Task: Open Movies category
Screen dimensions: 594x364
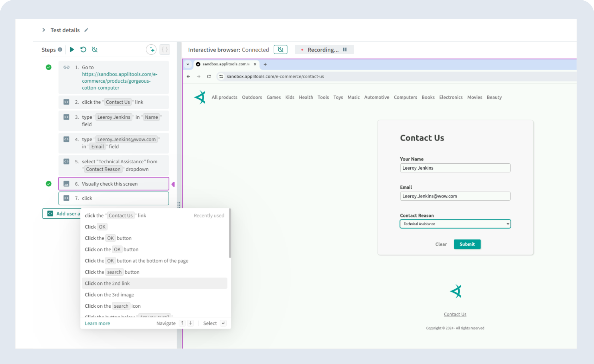Action: [x=475, y=97]
